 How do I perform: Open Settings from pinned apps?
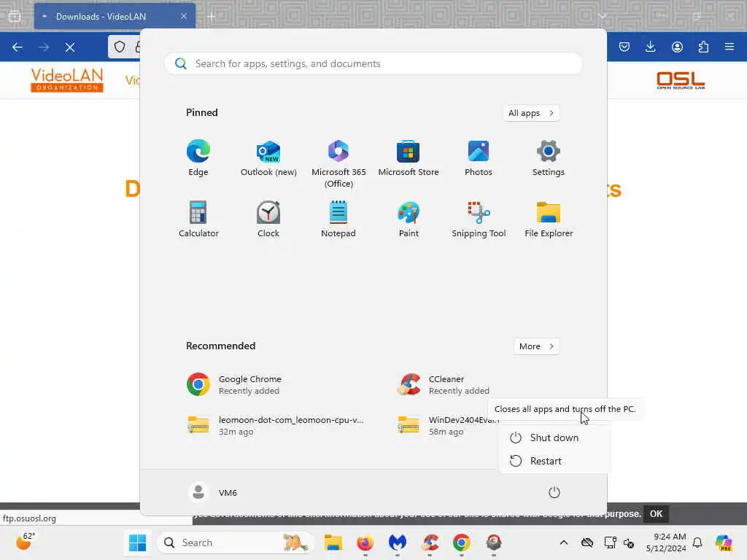(x=549, y=158)
